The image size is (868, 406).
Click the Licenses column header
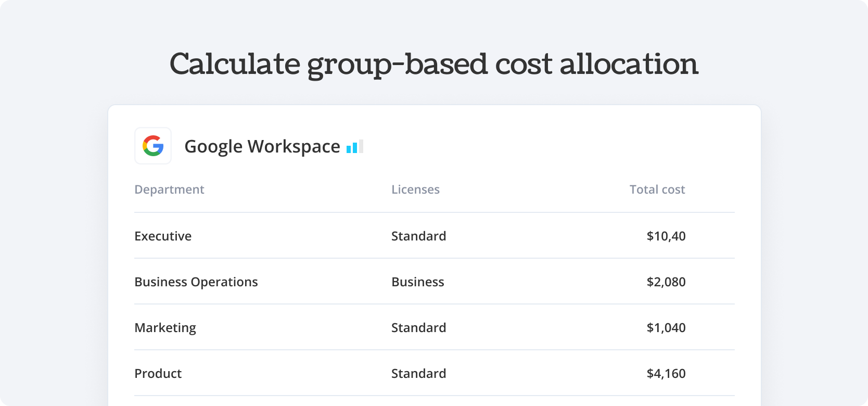click(x=415, y=189)
